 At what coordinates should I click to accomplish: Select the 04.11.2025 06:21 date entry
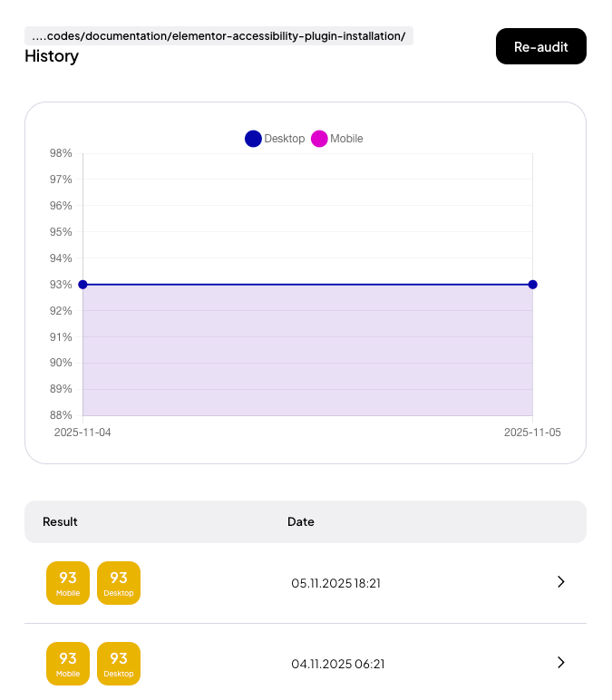click(337, 664)
